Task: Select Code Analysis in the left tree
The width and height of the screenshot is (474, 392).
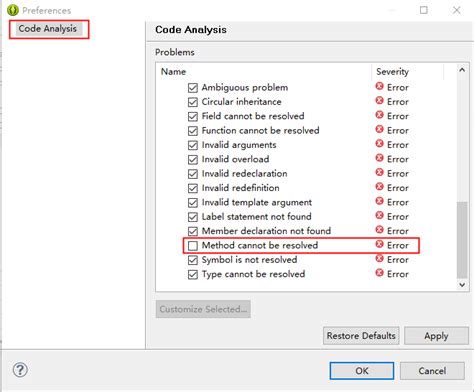Action: 48,29
